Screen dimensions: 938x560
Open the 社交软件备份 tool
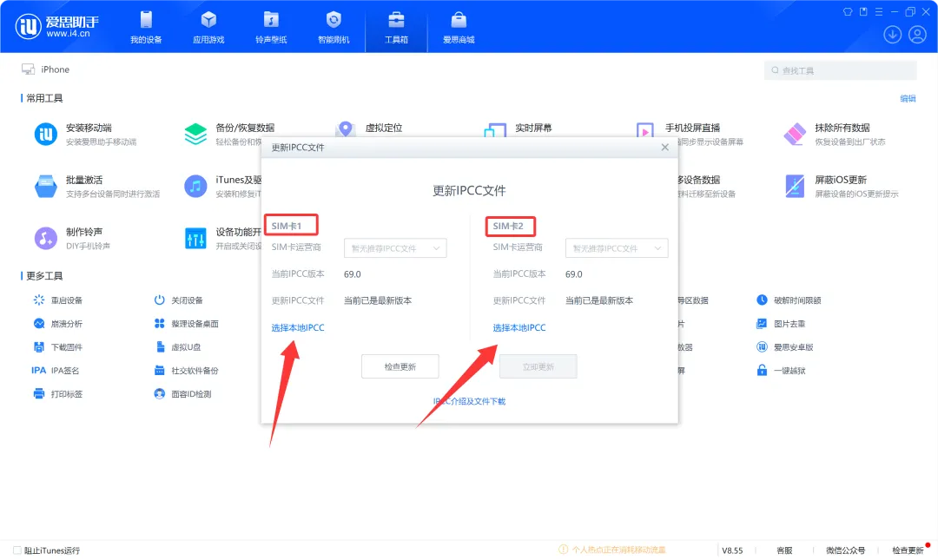[x=186, y=371]
